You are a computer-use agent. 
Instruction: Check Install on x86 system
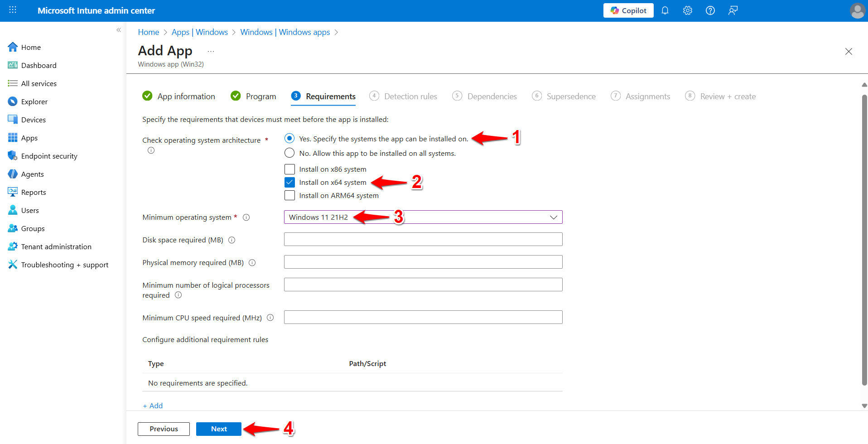coord(289,169)
